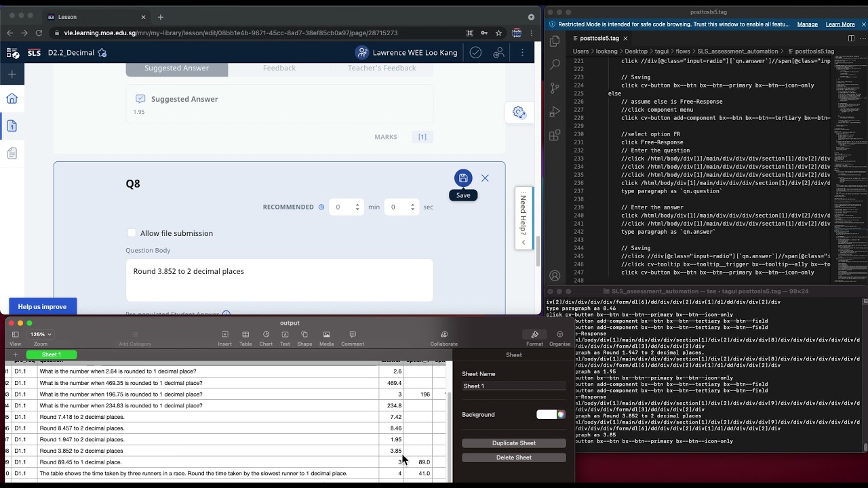Click the checkmark circle icon in SLS header
868x488 pixels.
click(x=475, y=52)
